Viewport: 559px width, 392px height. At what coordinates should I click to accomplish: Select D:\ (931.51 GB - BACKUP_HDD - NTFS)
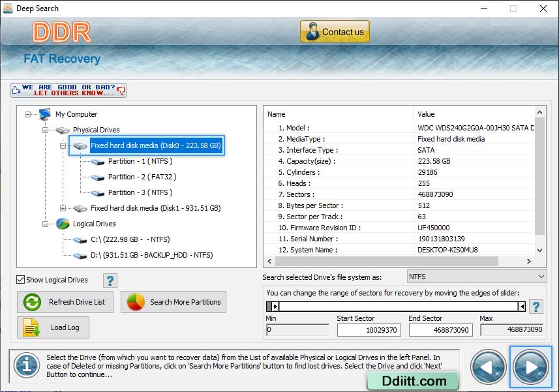(x=151, y=255)
